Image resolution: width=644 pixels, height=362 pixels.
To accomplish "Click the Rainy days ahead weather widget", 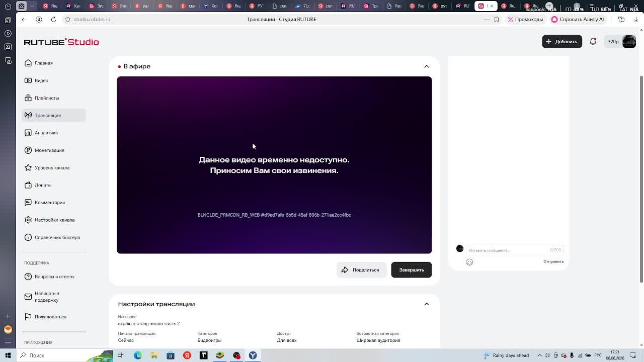I will point(506,355).
